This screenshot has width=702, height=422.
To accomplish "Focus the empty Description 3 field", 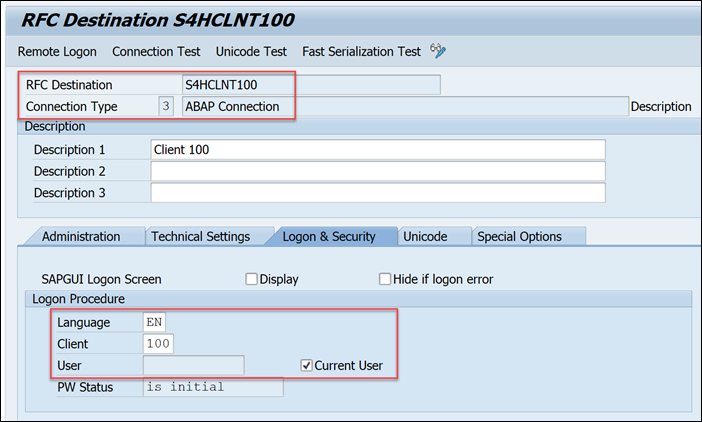I will pos(378,192).
